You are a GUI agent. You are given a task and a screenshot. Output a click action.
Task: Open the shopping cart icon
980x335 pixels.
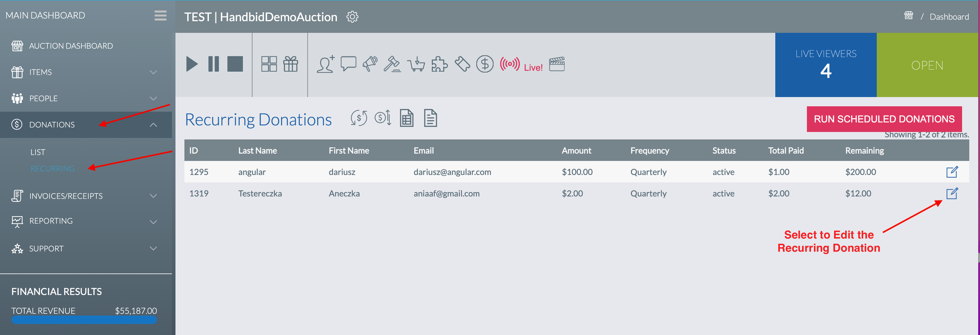tap(416, 64)
